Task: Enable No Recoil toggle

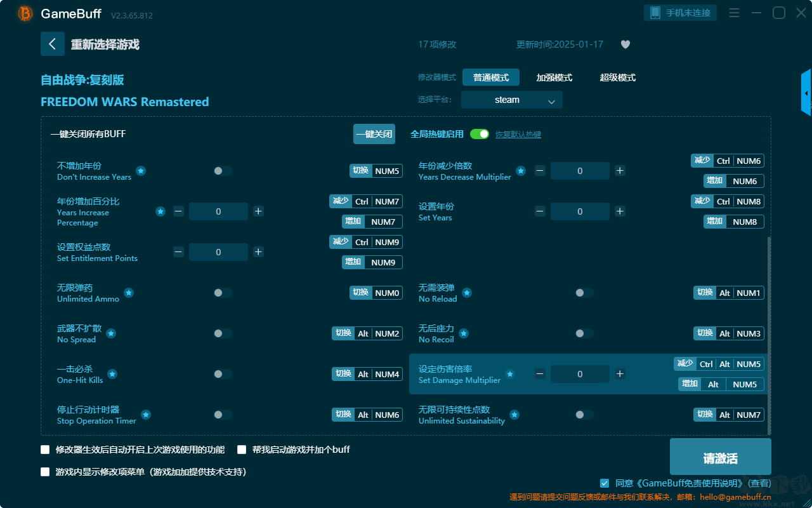Action: (584, 333)
